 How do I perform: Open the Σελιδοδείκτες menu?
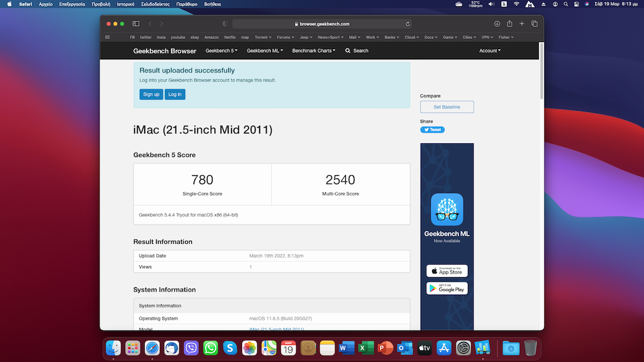[155, 4]
